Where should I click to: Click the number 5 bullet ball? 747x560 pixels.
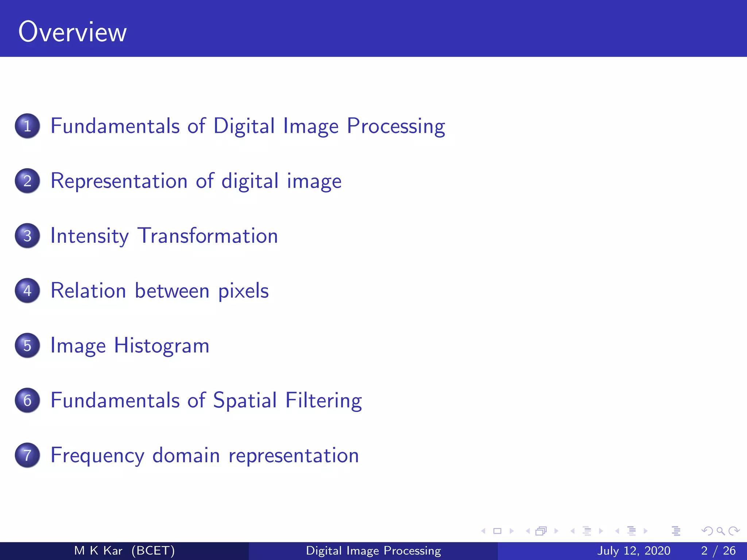(27, 346)
